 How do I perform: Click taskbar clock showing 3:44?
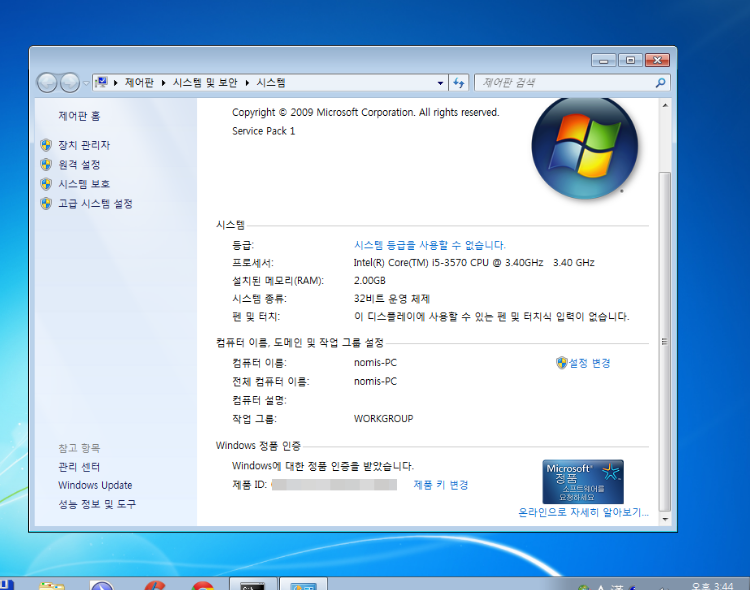pyautogui.click(x=712, y=586)
